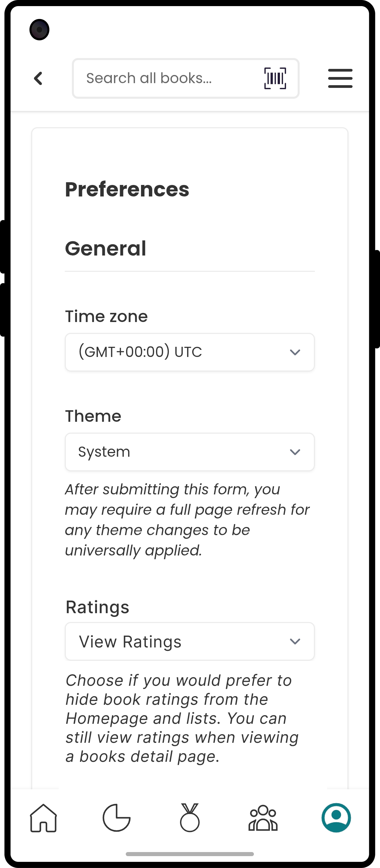Go to the Home tab
The width and height of the screenshot is (380, 868).
(43, 818)
